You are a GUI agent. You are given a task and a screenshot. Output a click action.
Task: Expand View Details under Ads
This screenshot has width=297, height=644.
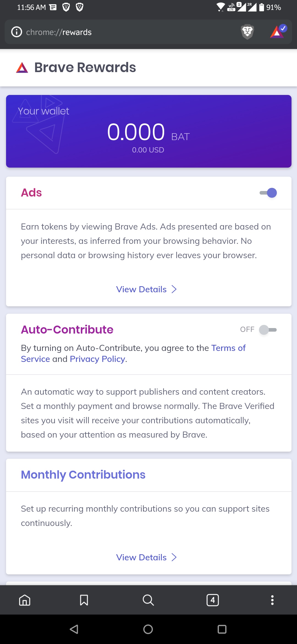point(146,289)
